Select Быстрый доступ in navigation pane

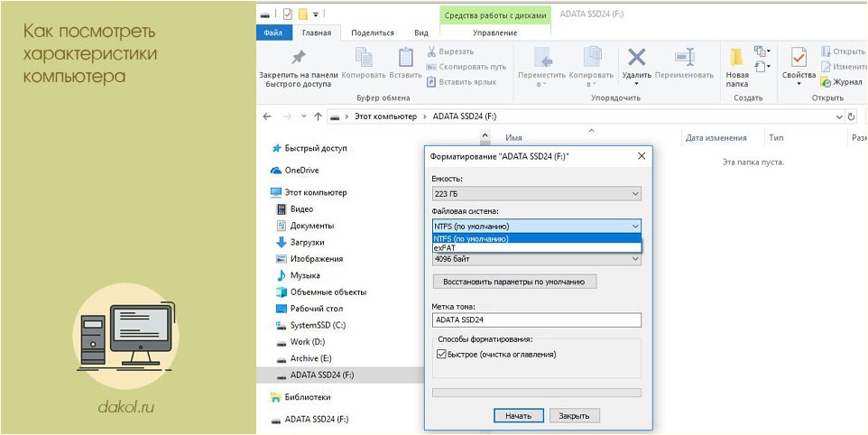click(x=315, y=148)
